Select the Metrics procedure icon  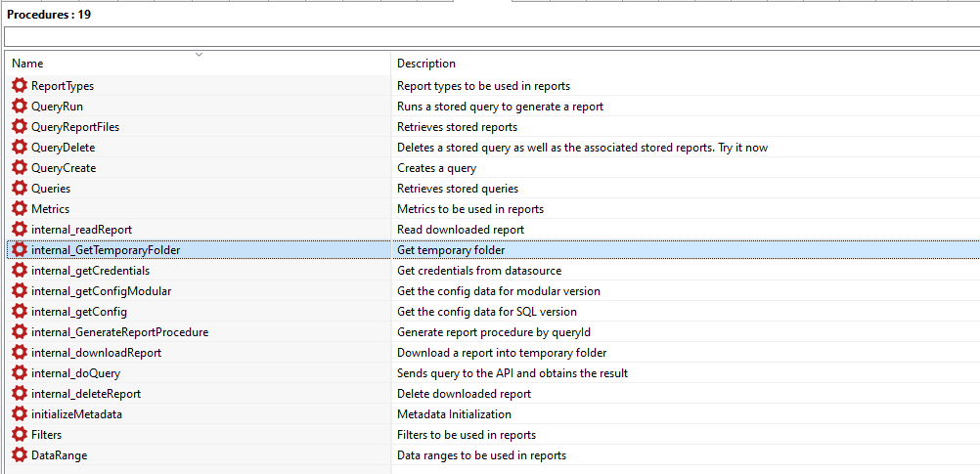tap(20, 209)
